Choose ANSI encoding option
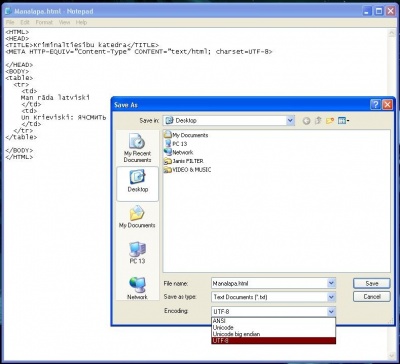This screenshot has width=400, height=364. point(273,321)
